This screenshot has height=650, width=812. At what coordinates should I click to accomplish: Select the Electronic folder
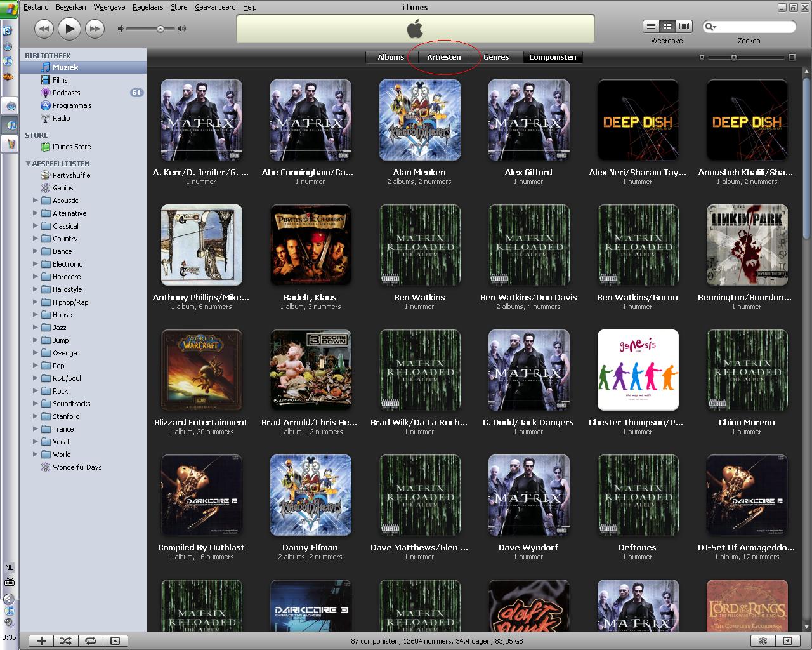click(x=83, y=264)
